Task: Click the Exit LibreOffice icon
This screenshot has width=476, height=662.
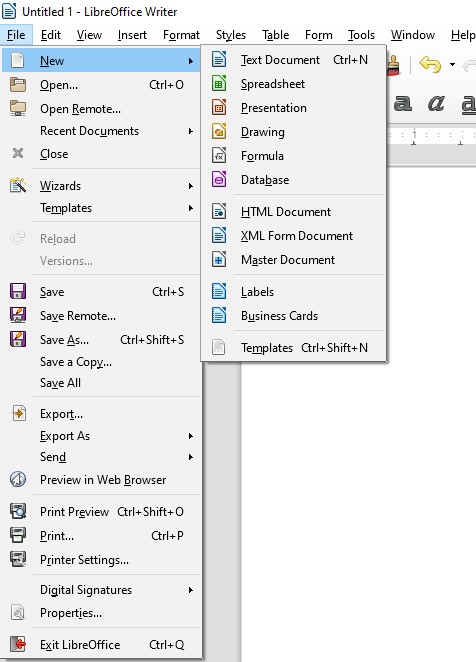Action: point(18,645)
